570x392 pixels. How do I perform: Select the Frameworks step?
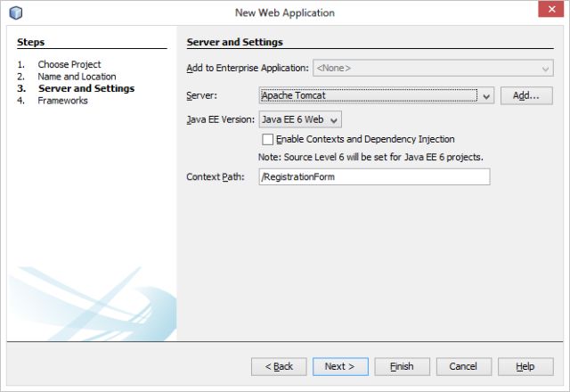62,101
